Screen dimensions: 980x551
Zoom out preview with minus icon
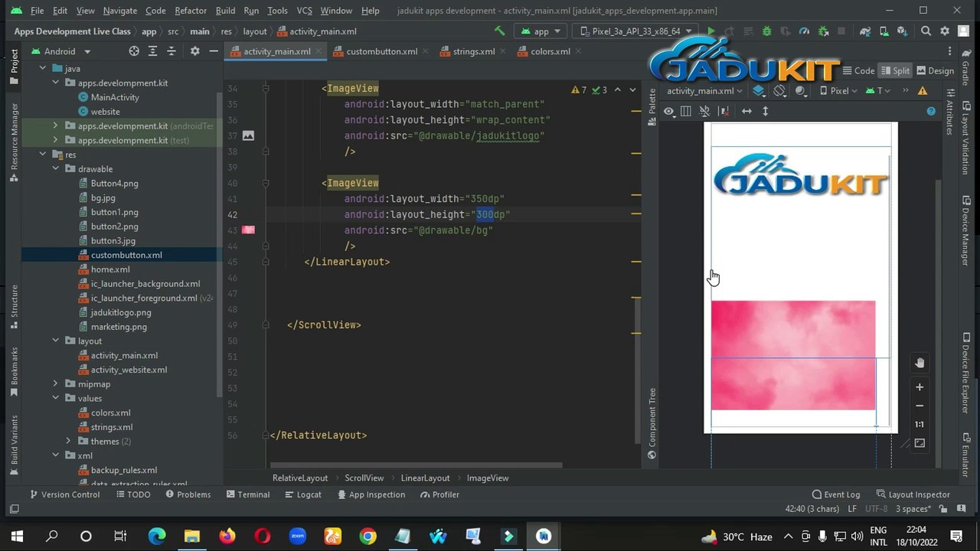[920, 406]
